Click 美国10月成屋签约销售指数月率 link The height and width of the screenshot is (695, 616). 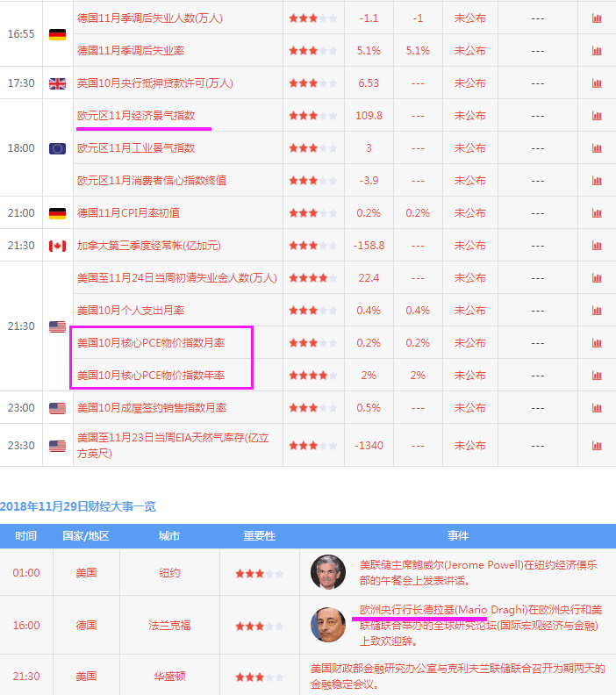[152, 408]
